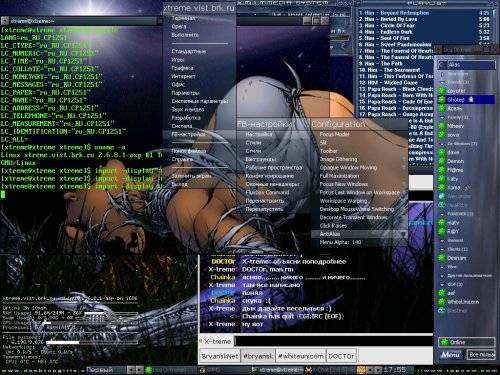Select Click Raises in Configuration menu
500x375 pixels.
point(359,226)
